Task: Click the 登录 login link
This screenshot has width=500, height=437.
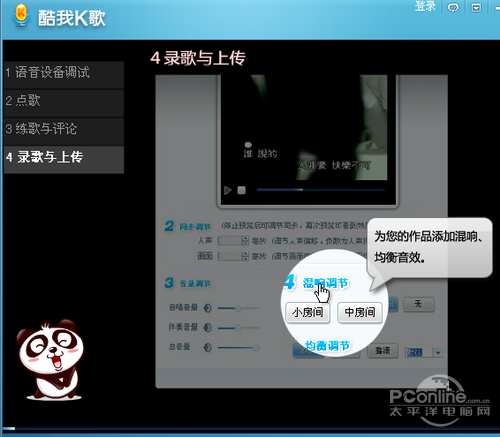Action: click(x=425, y=6)
